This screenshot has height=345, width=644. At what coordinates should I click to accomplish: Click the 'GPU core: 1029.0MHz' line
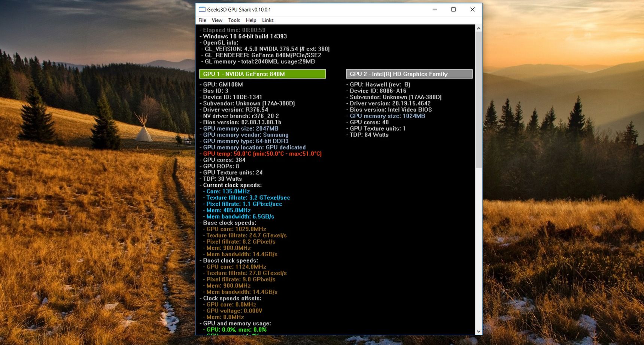pyautogui.click(x=235, y=229)
